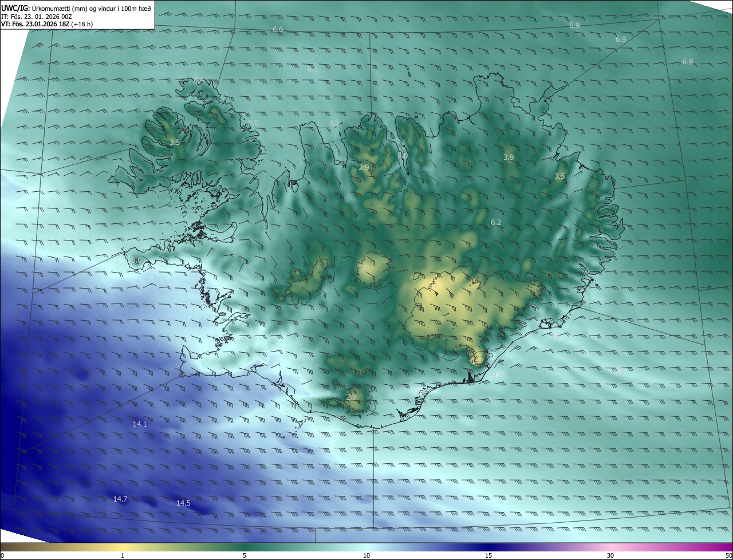The image size is (733, 560).
Task: Click the 3.9 value label in northeast Iceland
Action: tap(509, 157)
